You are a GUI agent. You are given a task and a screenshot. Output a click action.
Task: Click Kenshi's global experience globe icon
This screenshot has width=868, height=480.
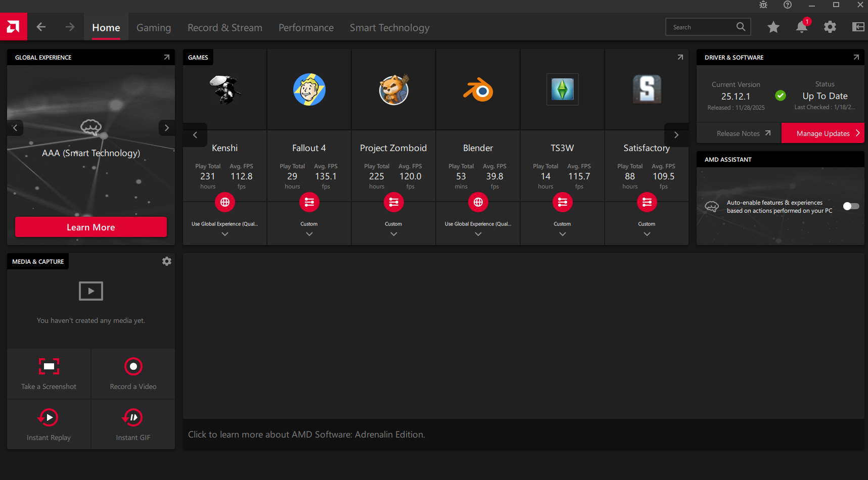[225, 202]
